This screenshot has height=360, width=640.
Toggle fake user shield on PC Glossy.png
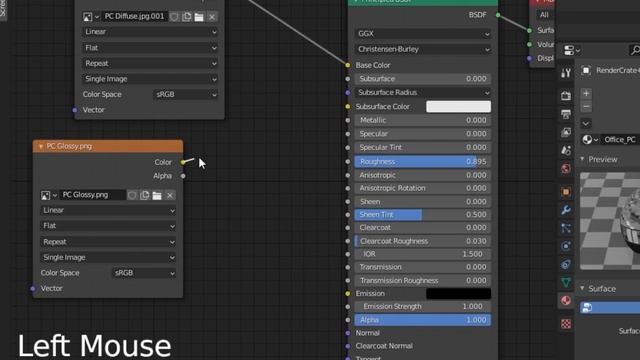point(132,195)
